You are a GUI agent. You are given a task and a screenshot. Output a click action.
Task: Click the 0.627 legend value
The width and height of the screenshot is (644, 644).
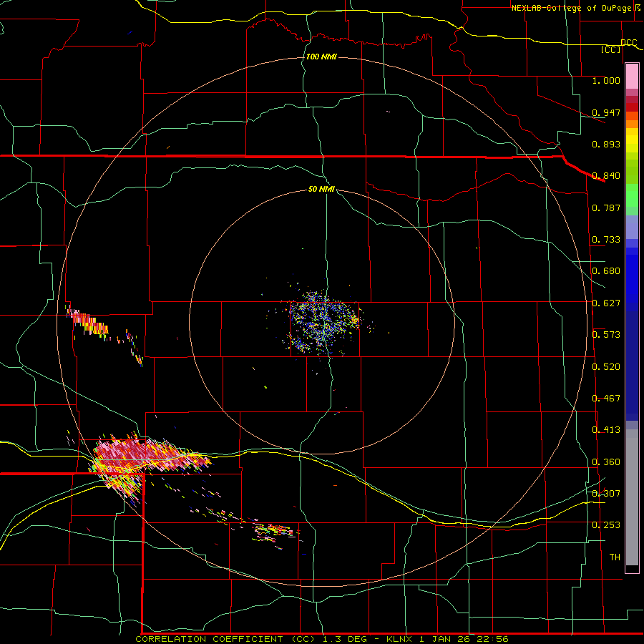coord(606,303)
